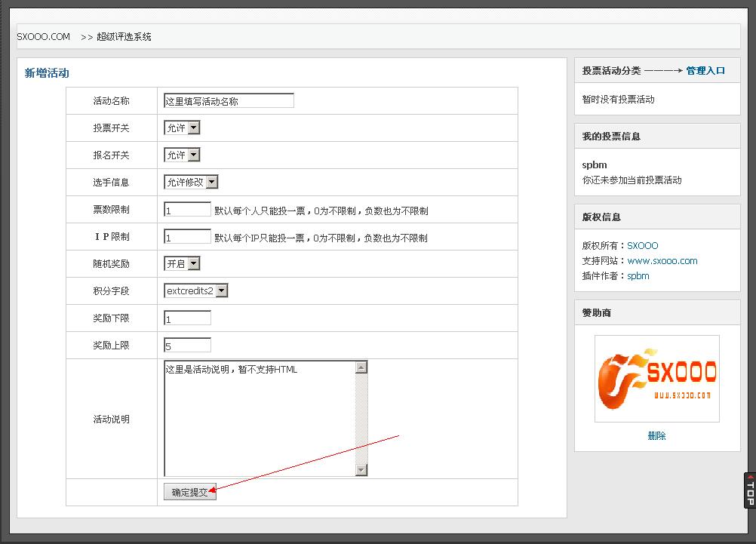The height and width of the screenshot is (544, 756).
Task: Click the 奖励下限 reward minimum input
Action: [186, 318]
